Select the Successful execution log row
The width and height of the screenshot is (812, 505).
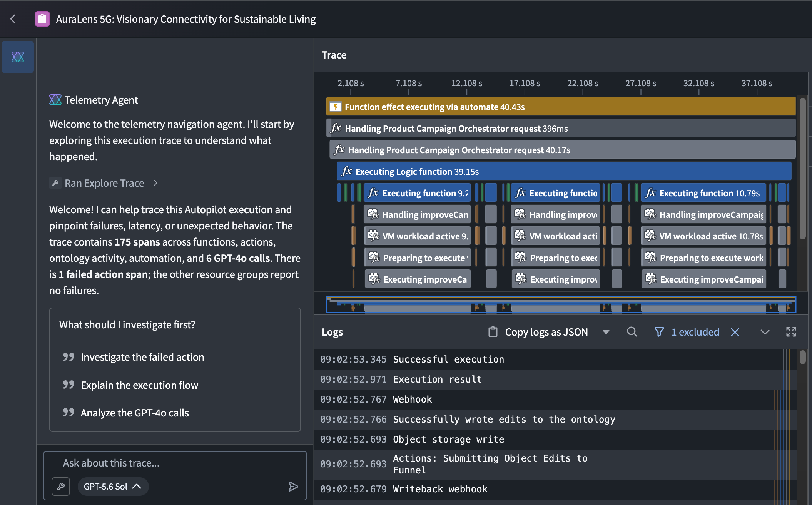point(555,359)
